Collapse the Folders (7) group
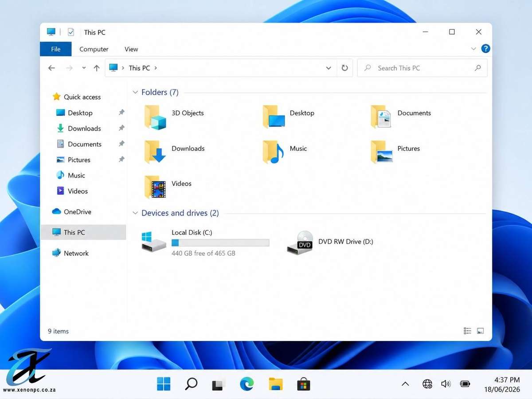Screen dimensions: 532x399 pos(135,92)
